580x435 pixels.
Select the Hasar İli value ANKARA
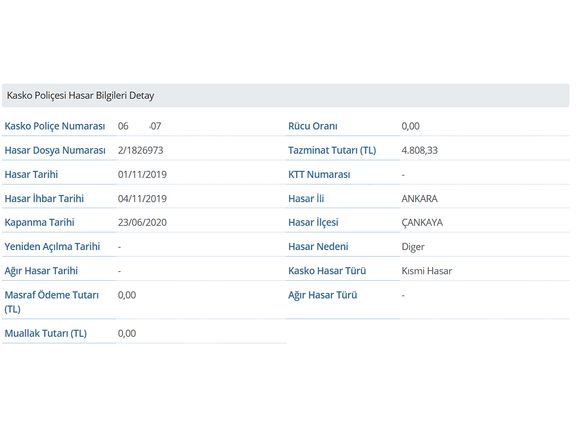coord(419,198)
